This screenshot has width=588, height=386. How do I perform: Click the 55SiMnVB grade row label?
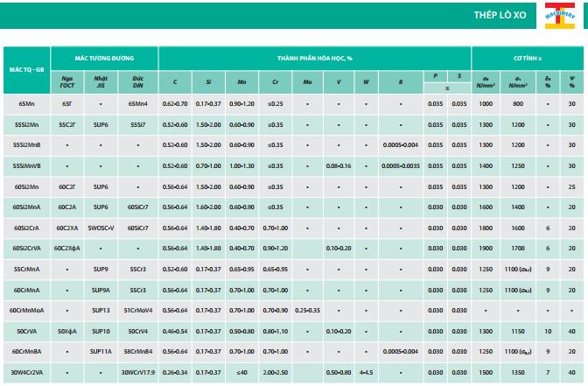[26, 165]
